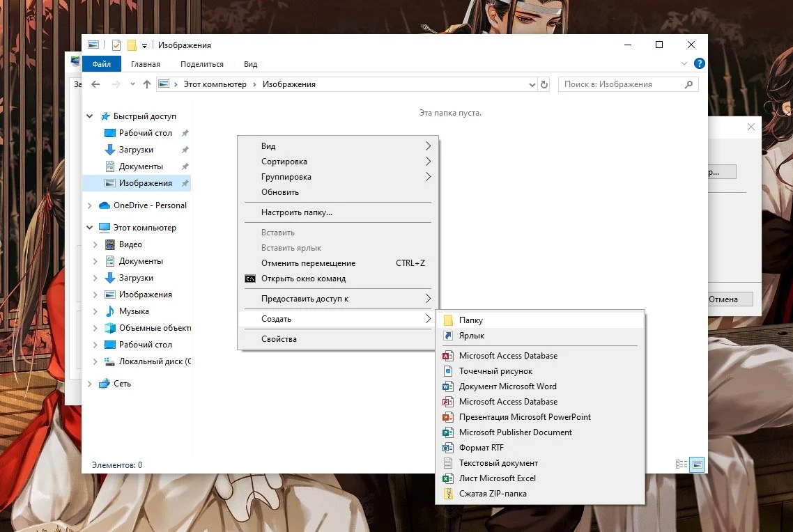
Task: Open the Главная ribbon tab
Action: 146,64
